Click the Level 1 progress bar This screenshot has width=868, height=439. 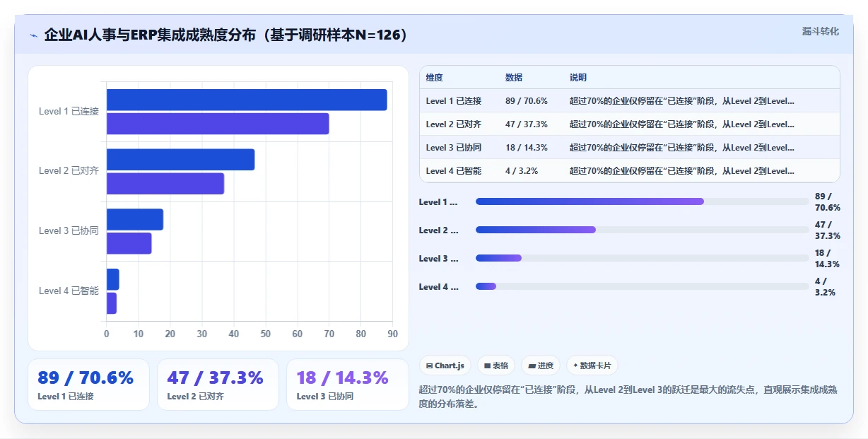point(643,201)
